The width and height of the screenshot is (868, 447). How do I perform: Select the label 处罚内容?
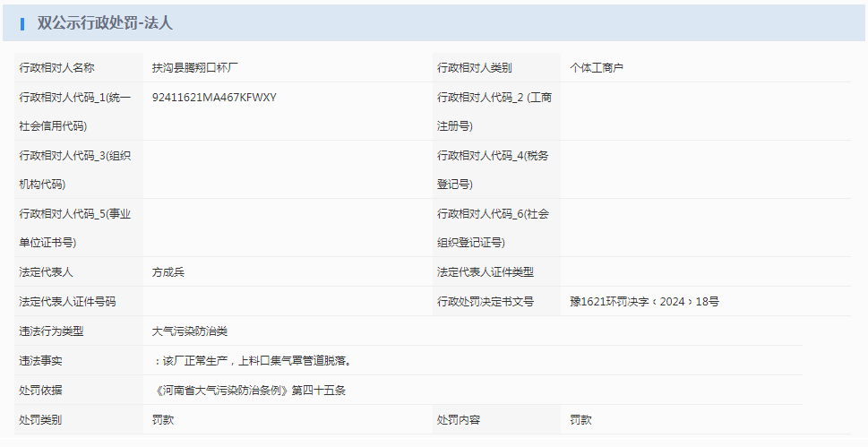(x=459, y=420)
